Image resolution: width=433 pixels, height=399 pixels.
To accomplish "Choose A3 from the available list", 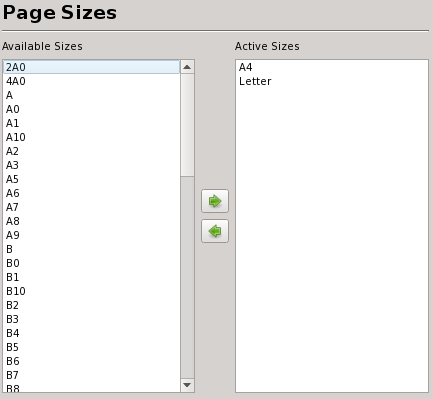I will (91, 165).
